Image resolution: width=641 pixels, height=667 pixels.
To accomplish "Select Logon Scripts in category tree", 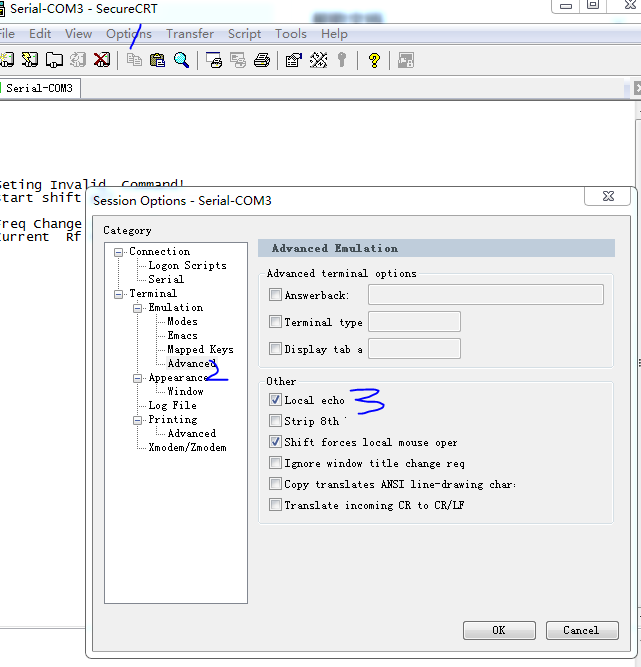I will click(187, 265).
